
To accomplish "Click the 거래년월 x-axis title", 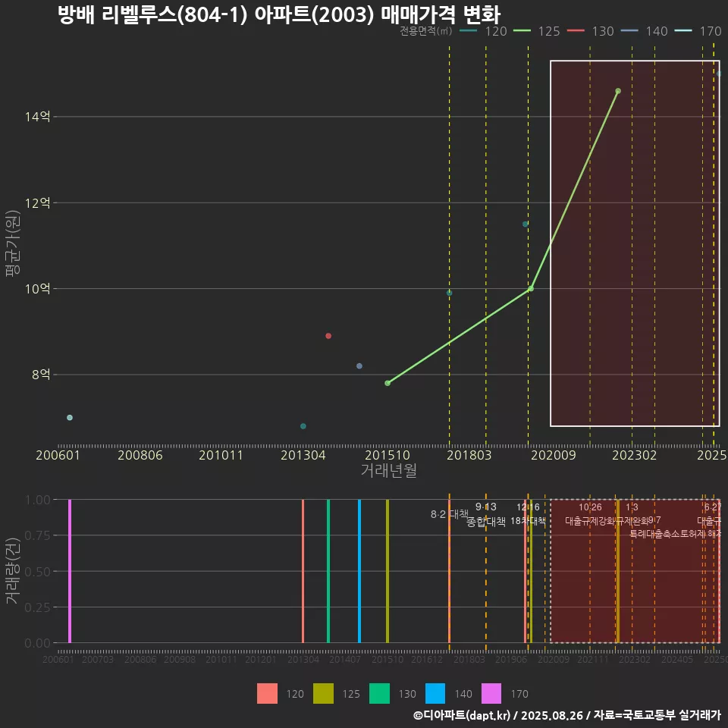I will (388, 471).
